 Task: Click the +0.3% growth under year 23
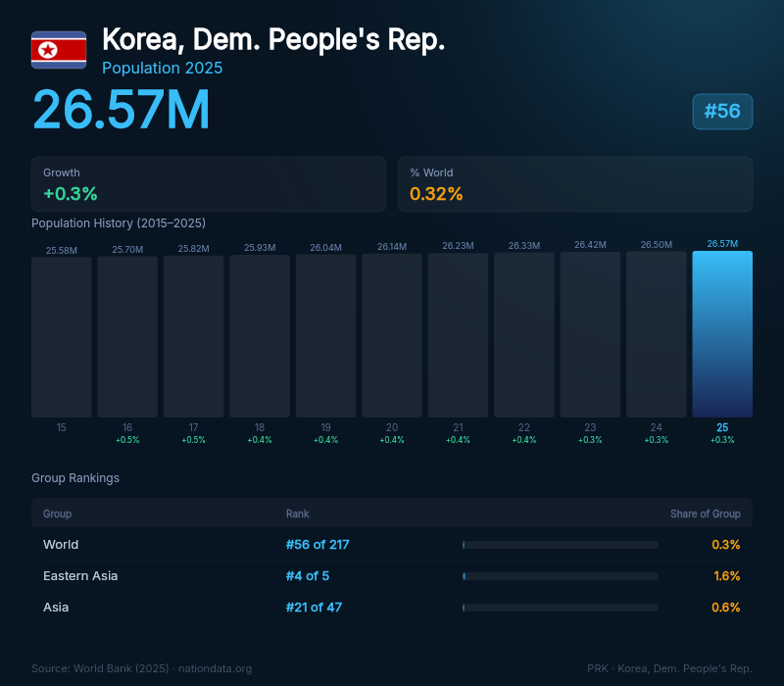pyautogui.click(x=590, y=440)
